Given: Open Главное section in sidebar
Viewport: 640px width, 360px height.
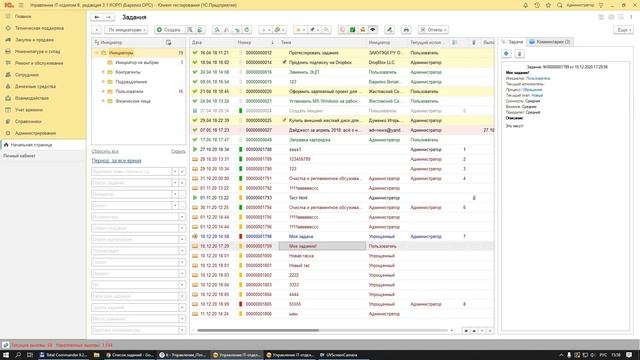Looking at the screenshot, I should (x=23, y=16).
